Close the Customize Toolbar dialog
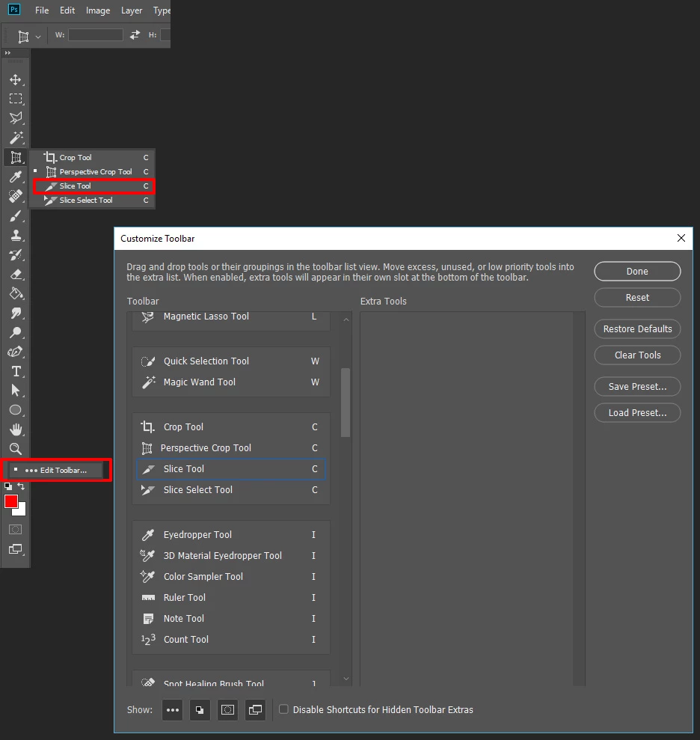The width and height of the screenshot is (700, 740). point(681,239)
